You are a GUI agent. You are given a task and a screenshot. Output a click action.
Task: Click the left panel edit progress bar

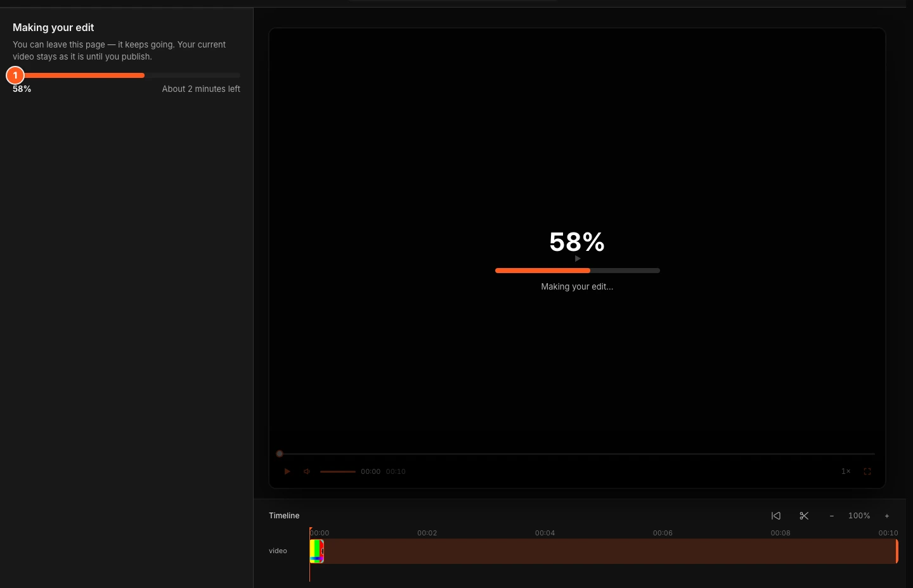tap(127, 75)
